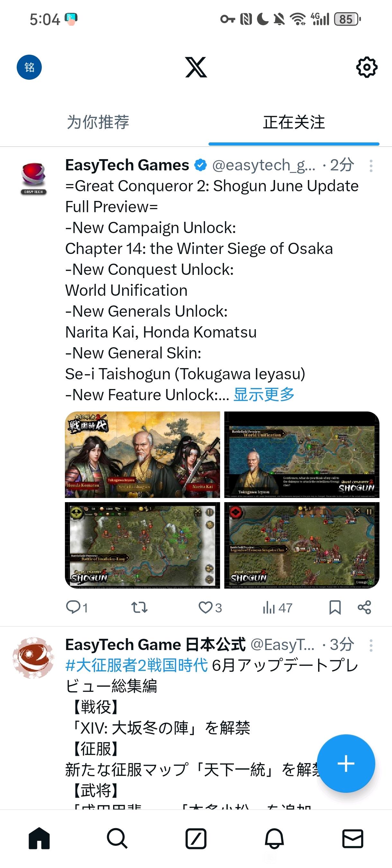
Task: Open more options on 日本公式 post
Action: (371, 646)
